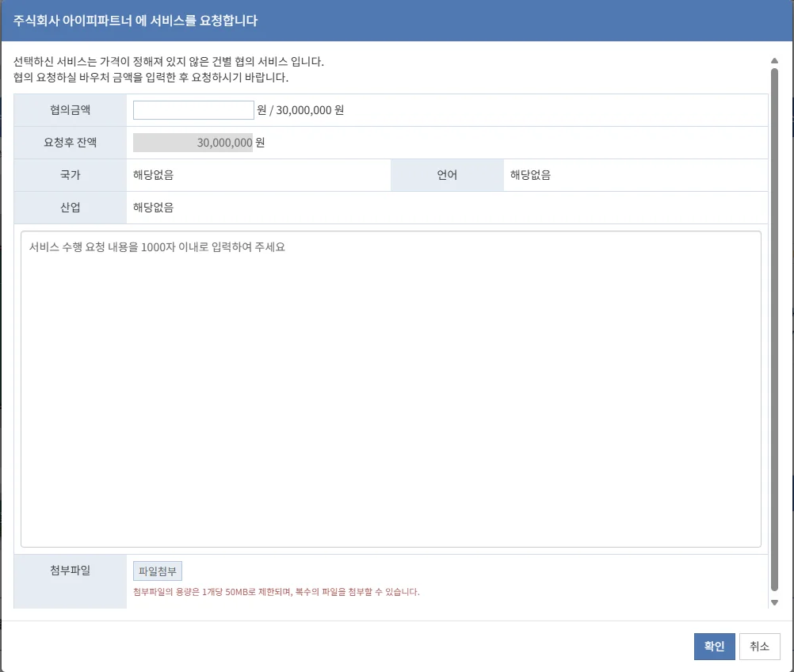Focus the service request content text area
Image resolution: width=794 pixels, height=672 pixels.
(391, 388)
